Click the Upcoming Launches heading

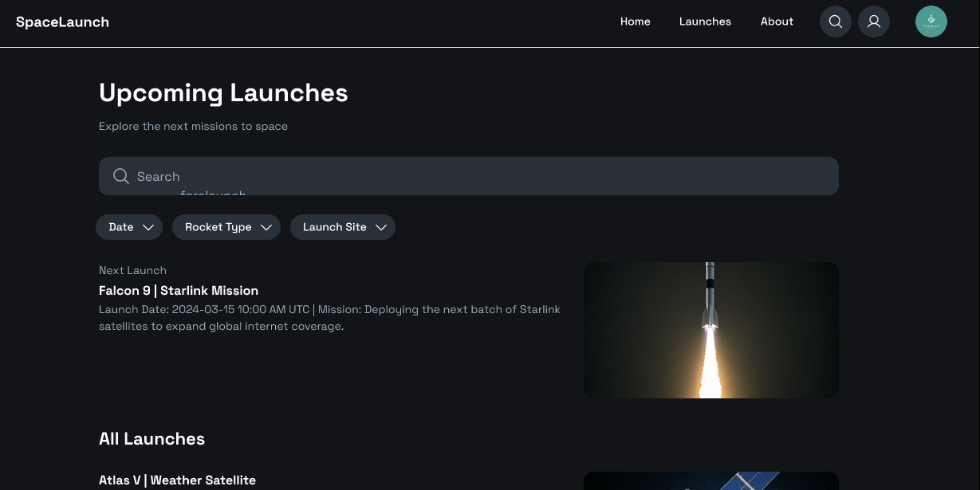tap(223, 93)
